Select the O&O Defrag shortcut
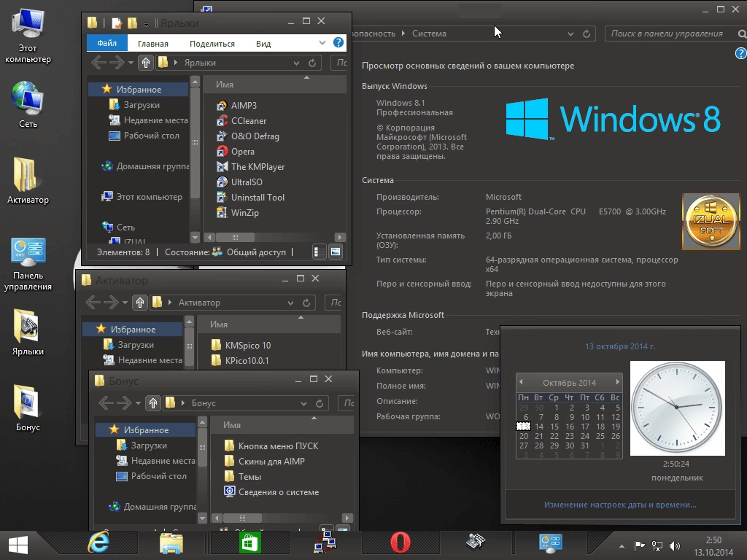 pos(248,136)
